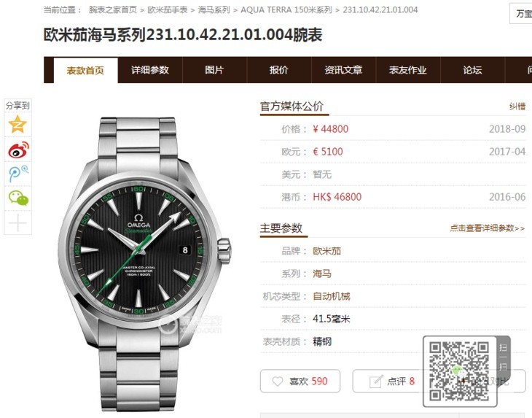Share to QQ Zone star icon
The height and width of the screenshot is (418, 532).
17,124
